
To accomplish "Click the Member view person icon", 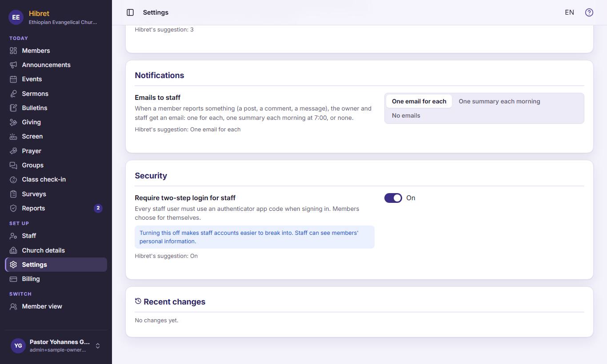I will pyautogui.click(x=13, y=306).
